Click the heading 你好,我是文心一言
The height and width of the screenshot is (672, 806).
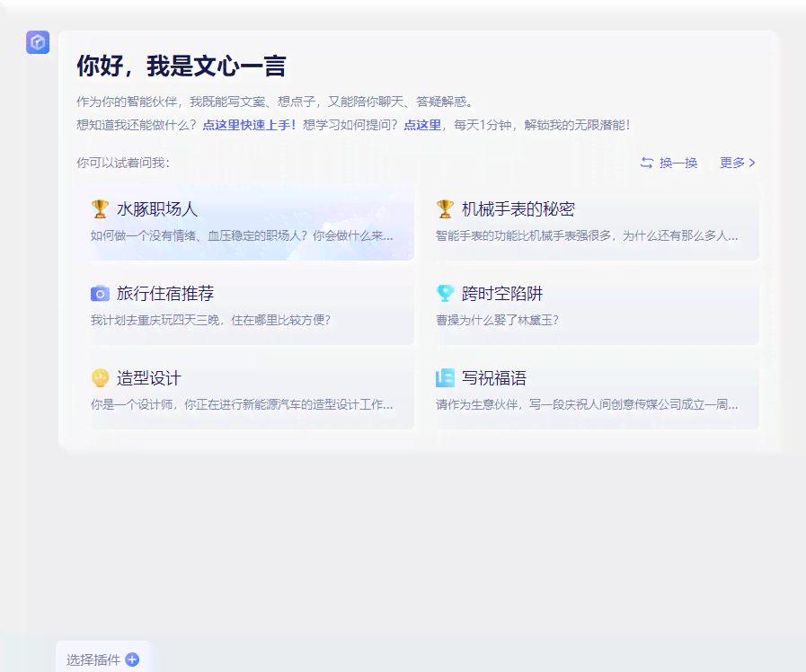pyautogui.click(x=181, y=66)
